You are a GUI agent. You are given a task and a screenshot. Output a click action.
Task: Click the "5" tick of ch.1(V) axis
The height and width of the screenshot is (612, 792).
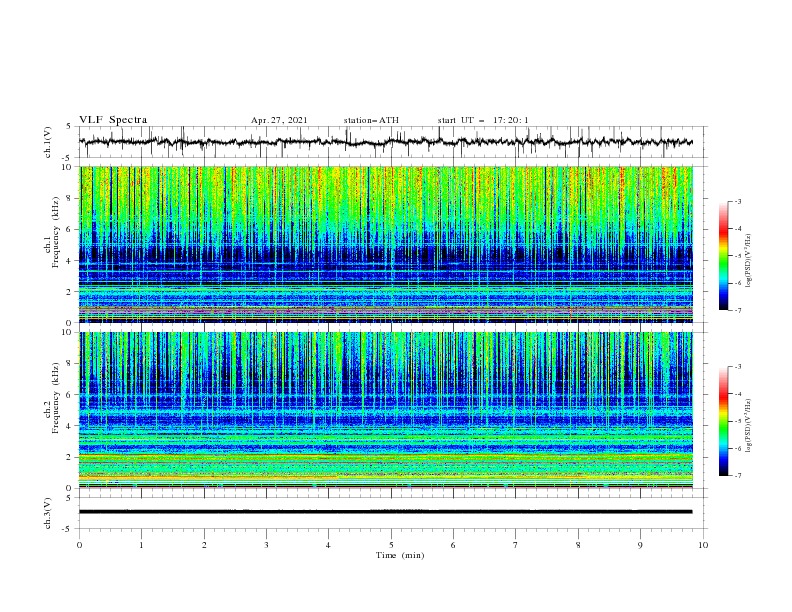[69, 127]
